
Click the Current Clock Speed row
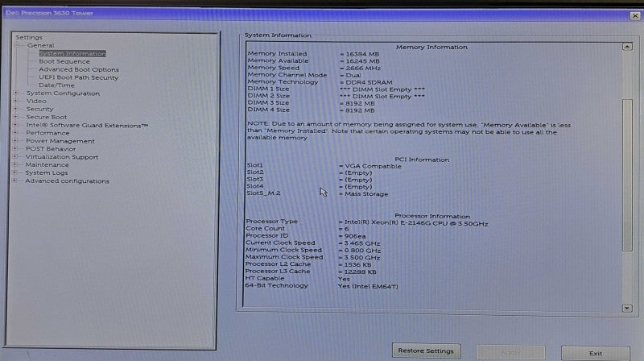[x=312, y=243]
